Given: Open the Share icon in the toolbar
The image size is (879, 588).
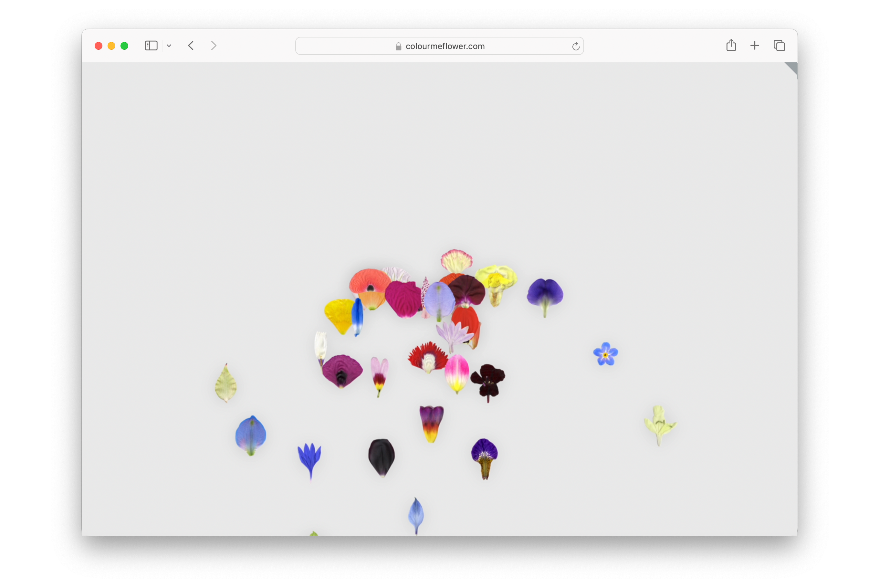Looking at the screenshot, I should (731, 45).
